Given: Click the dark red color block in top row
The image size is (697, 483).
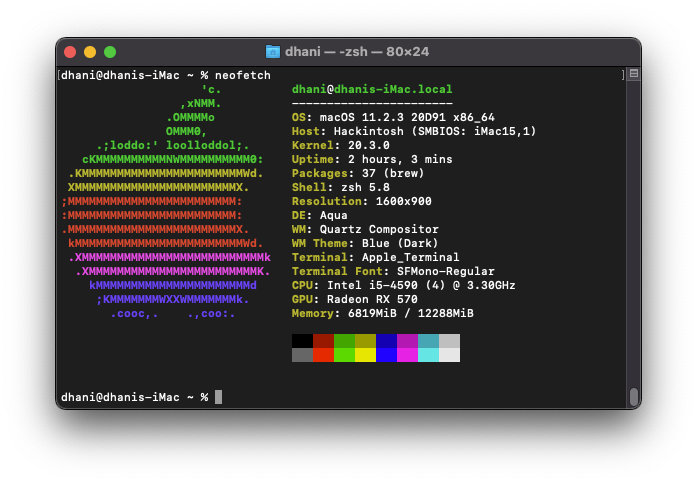Looking at the screenshot, I should [323, 341].
